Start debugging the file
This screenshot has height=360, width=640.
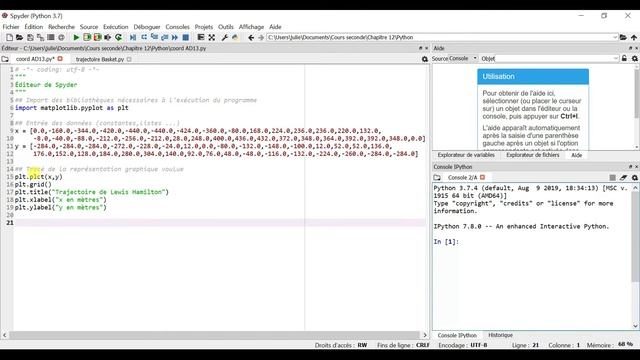[133, 38]
